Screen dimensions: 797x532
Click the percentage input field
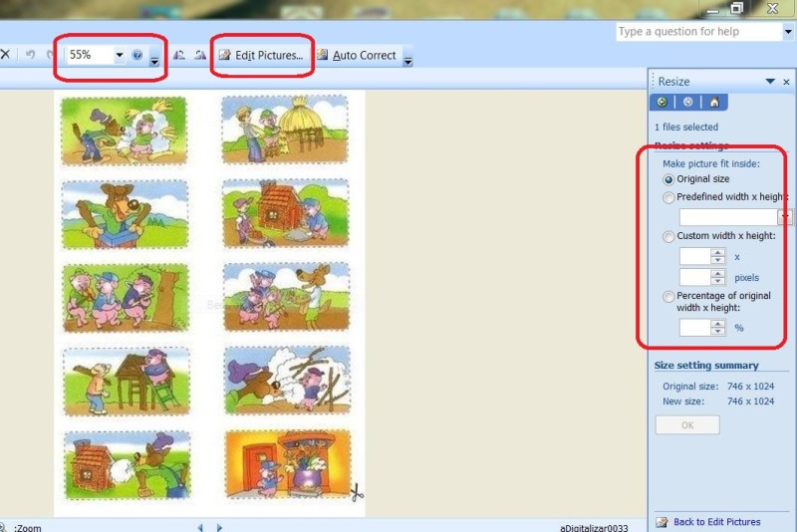694,327
